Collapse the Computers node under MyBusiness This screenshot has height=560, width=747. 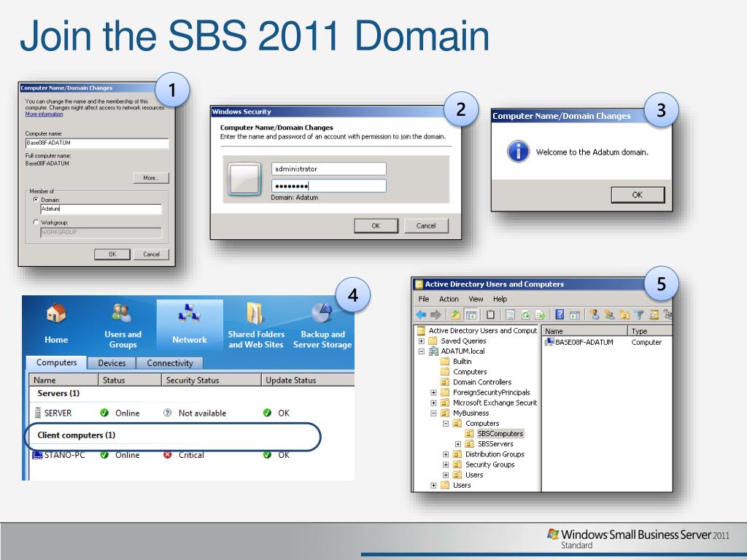coord(446,424)
